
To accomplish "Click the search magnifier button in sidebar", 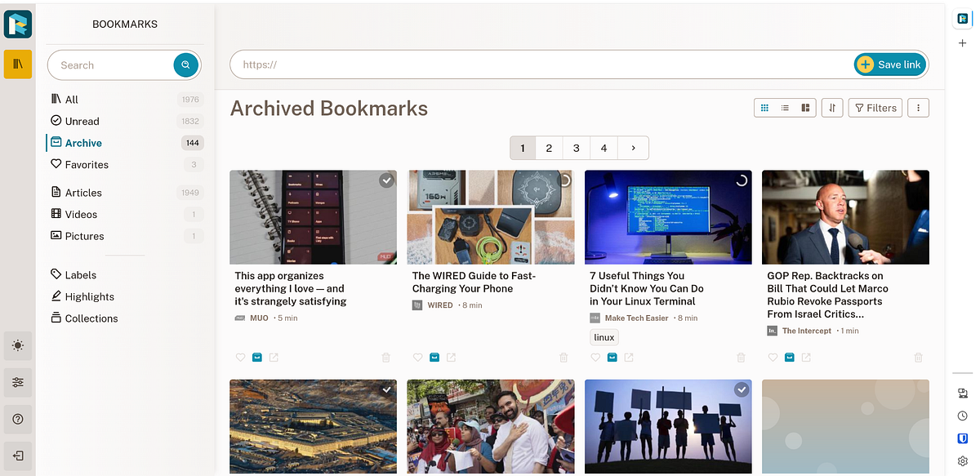I will [x=185, y=65].
